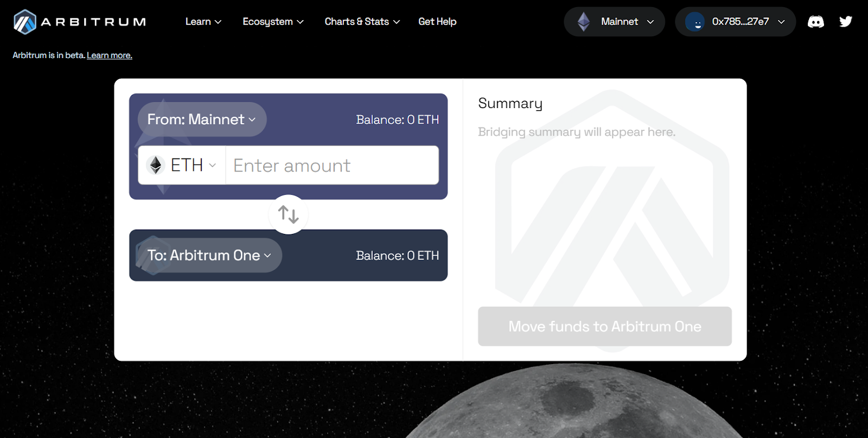Click the wallet avatar icon
Image resolution: width=868 pixels, height=438 pixels.
pyautogui.click(x=695, y=22)
